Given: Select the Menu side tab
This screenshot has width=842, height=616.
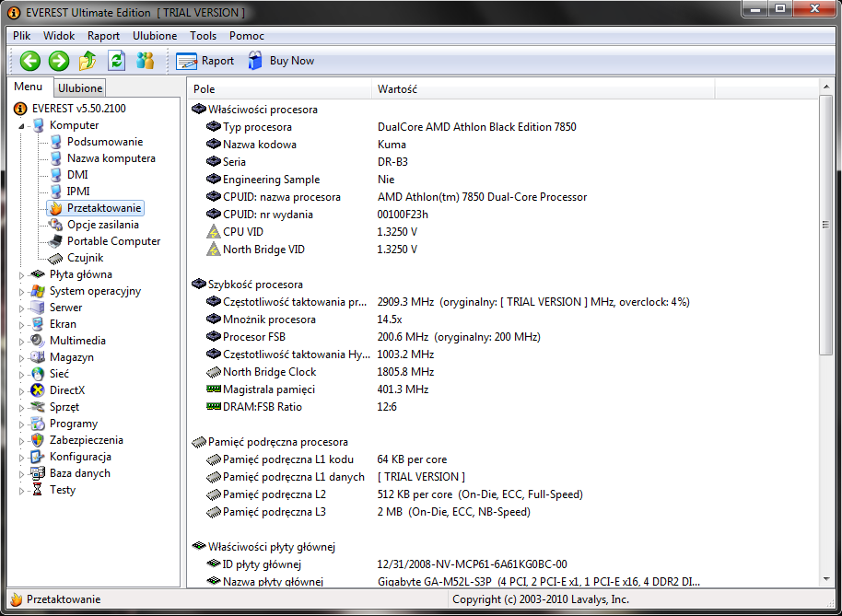Looking at the screenshot, I should [28, 87].
